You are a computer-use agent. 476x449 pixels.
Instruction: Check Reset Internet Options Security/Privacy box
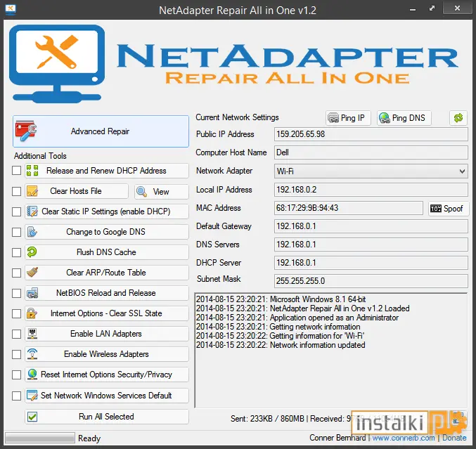coord(16,375)
